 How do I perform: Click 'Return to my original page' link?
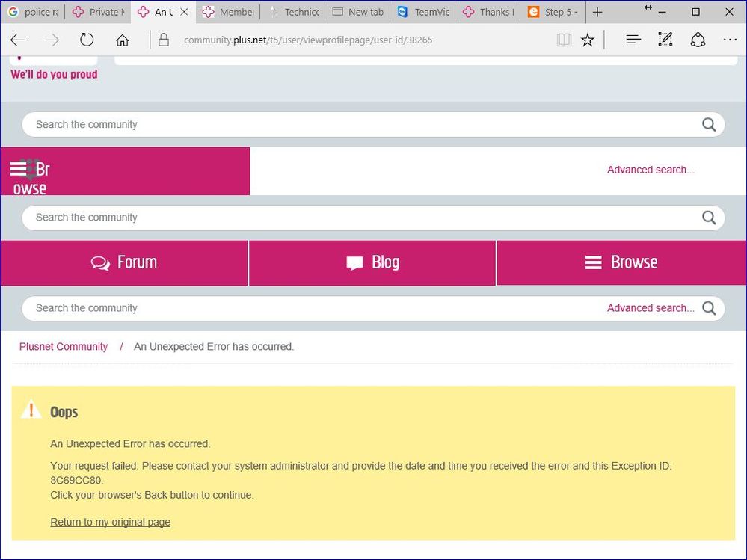coord(110,522)
